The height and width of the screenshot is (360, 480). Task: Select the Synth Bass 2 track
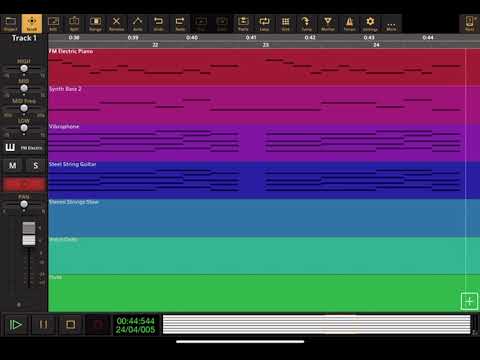tap(264, 104)
